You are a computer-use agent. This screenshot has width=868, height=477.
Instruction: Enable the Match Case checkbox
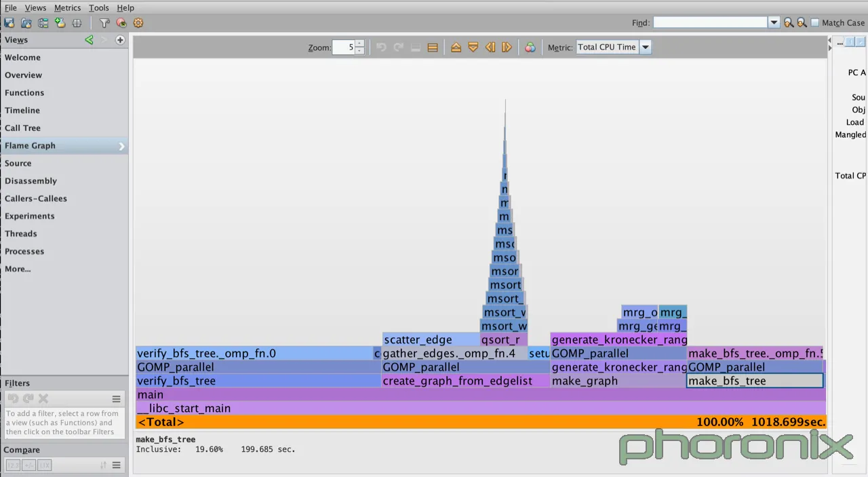click(815, 22)
